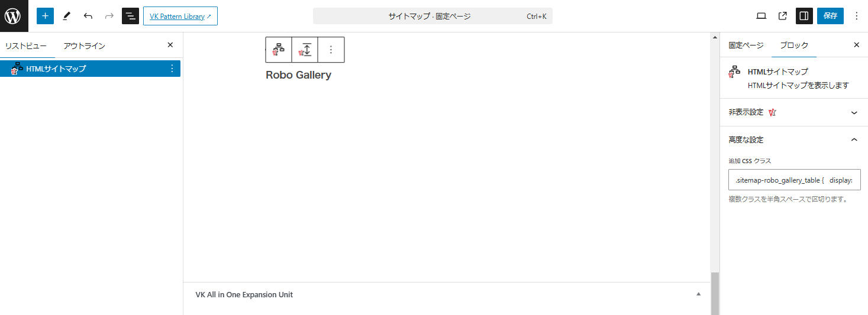This screenshot has height=315, width=868.
Task: Click the HTMLサイトマップを表示します description text
Action: 798,85
